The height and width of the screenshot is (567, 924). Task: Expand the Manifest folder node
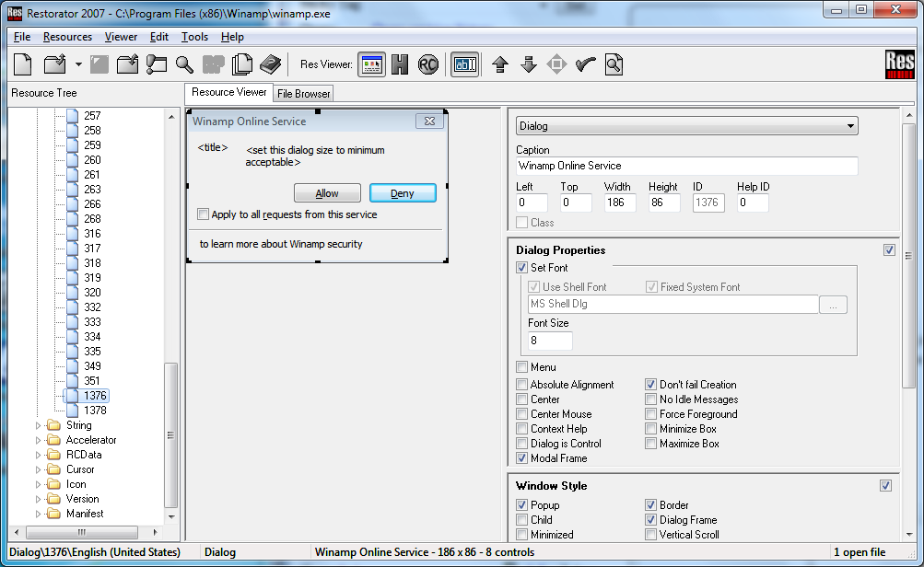tap(39, 514)
